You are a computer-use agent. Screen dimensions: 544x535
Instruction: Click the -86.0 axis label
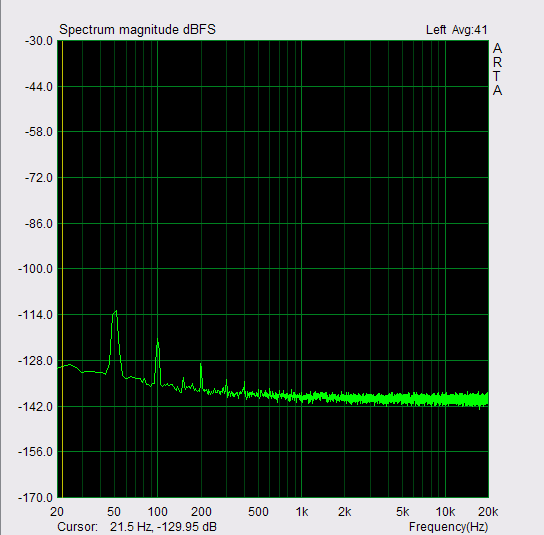39,224
